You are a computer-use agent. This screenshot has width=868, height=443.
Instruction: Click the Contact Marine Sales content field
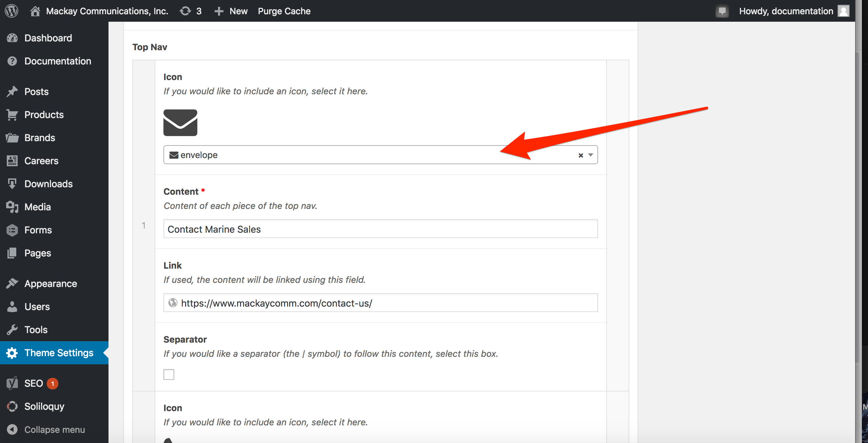[x=380, y=229]
